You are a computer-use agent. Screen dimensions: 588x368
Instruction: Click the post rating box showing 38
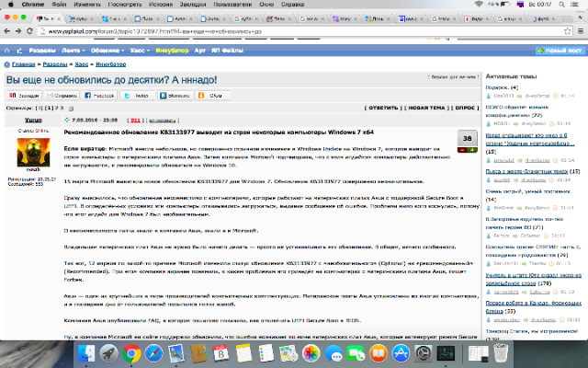[467, 138]
